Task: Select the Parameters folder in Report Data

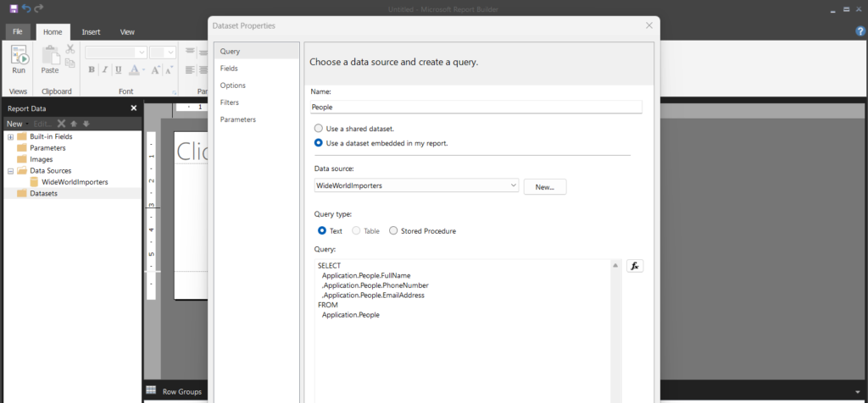Action: click(x=42, y=148)
